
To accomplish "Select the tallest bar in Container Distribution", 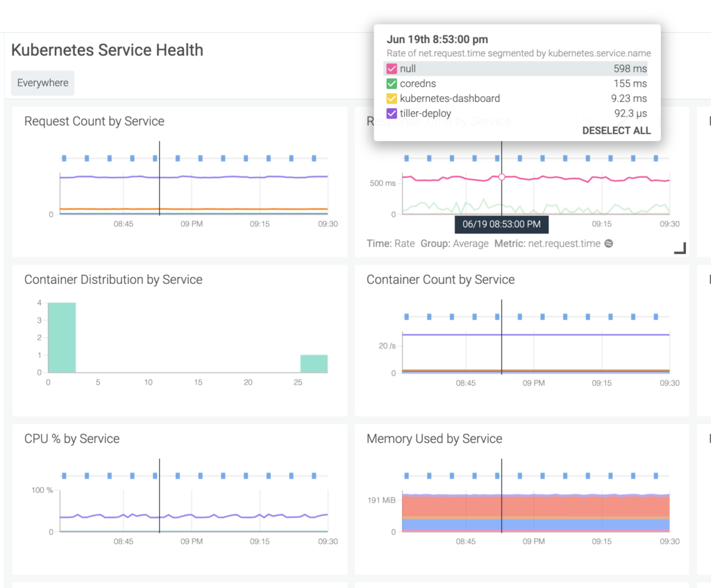I will 62,337.
